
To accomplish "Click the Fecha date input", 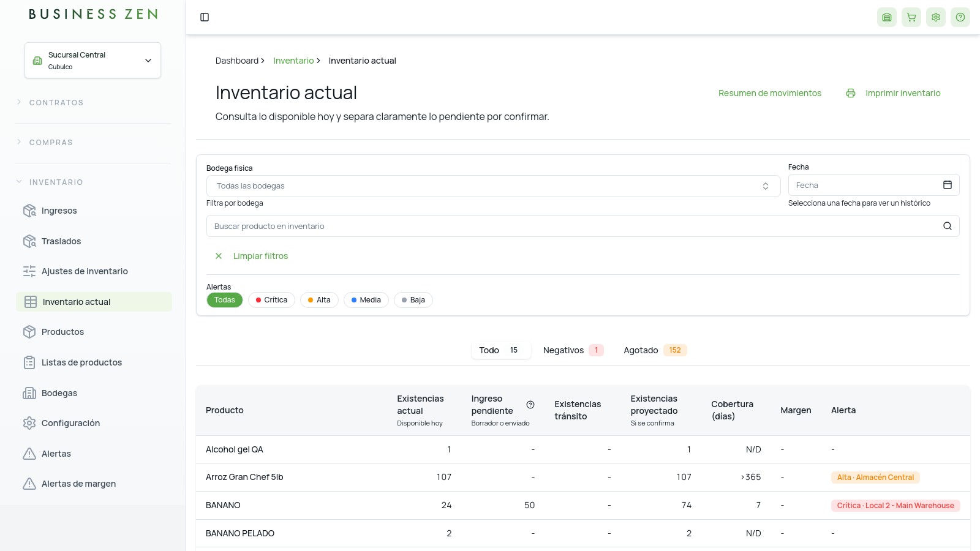I will tap(873, 185).
